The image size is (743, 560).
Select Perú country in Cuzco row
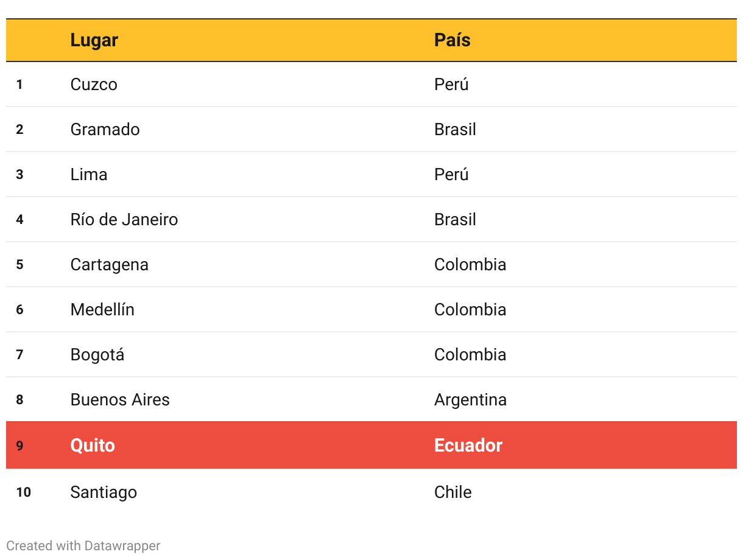pos(452,84)
